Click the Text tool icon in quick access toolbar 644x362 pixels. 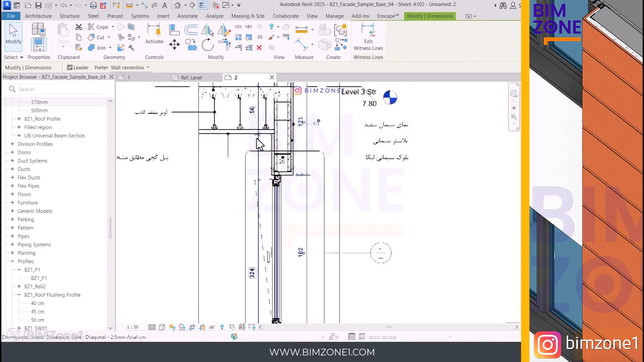(164, 5)
